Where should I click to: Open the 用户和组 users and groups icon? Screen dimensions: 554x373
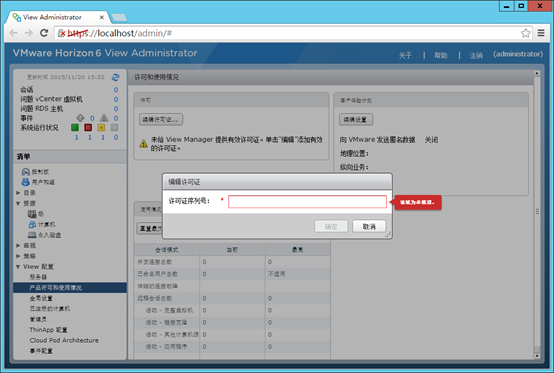coord(25,182)
